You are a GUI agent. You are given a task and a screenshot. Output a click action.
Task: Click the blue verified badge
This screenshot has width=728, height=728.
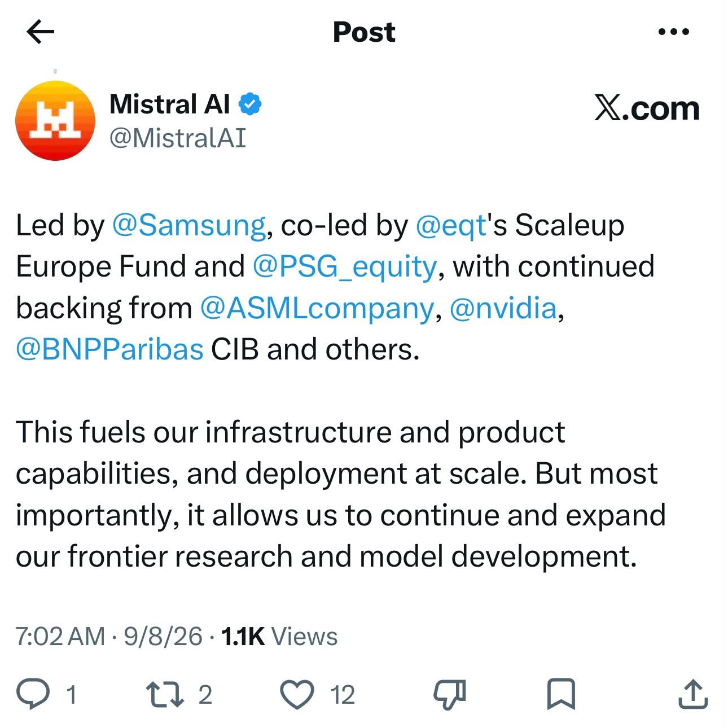click(251, 104)
